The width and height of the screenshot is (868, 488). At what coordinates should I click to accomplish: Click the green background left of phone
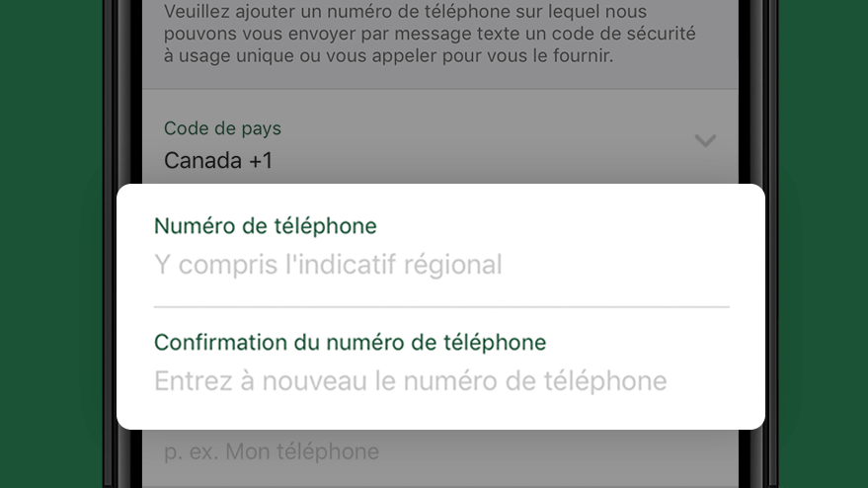point(51,244)
